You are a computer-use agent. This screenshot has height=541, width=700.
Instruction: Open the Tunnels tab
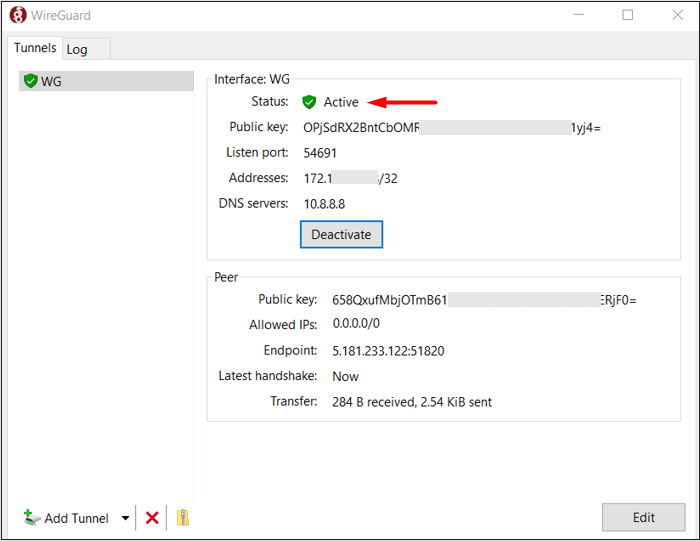pos(35,47)
